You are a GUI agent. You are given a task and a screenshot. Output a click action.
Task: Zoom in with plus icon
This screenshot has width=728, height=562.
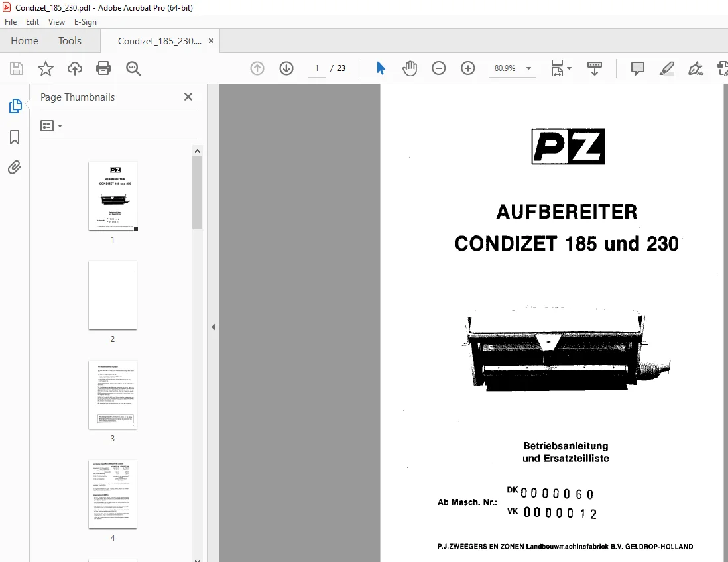click(x=468, y=68)
